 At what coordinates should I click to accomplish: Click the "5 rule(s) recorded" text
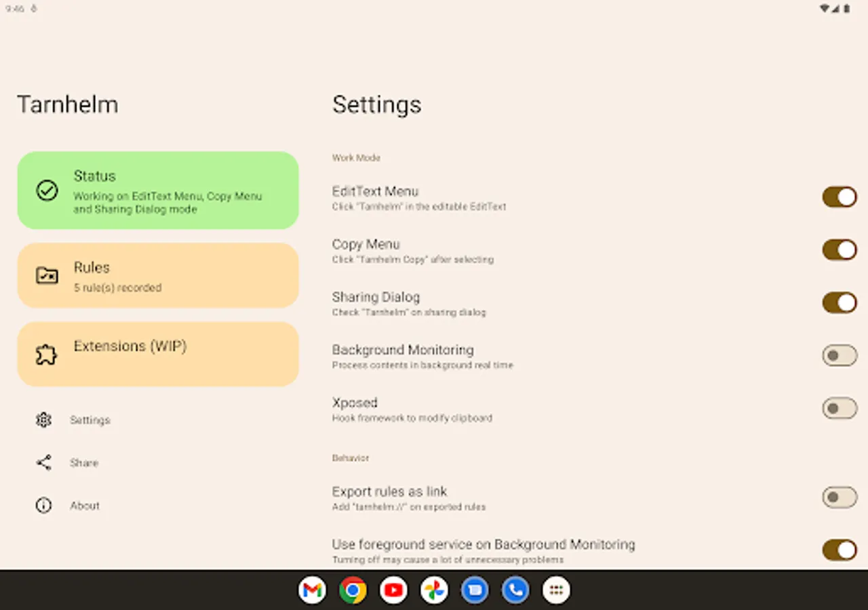pyautogui.click(x=117, y=288)
